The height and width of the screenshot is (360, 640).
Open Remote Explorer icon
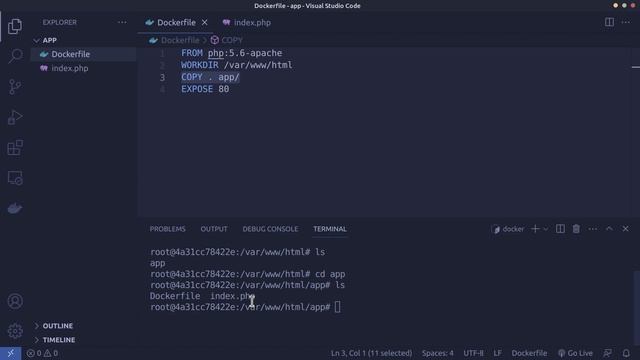(15, 178)
